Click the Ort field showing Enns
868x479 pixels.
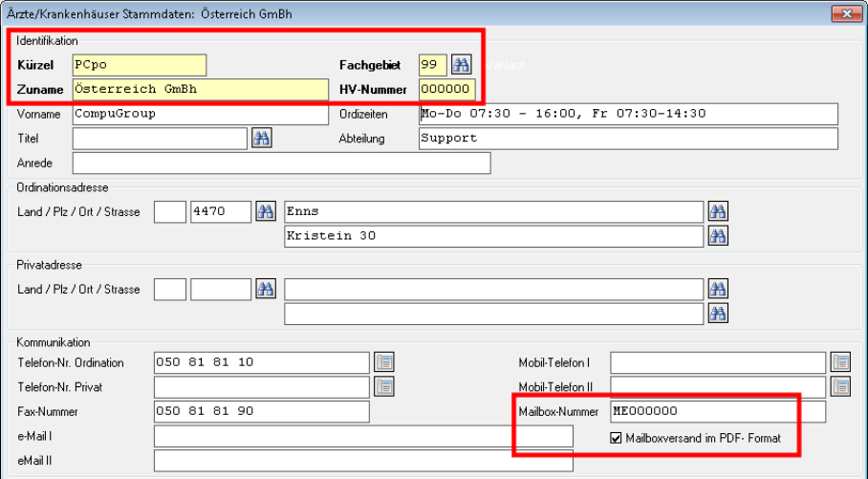pos(494,211)
